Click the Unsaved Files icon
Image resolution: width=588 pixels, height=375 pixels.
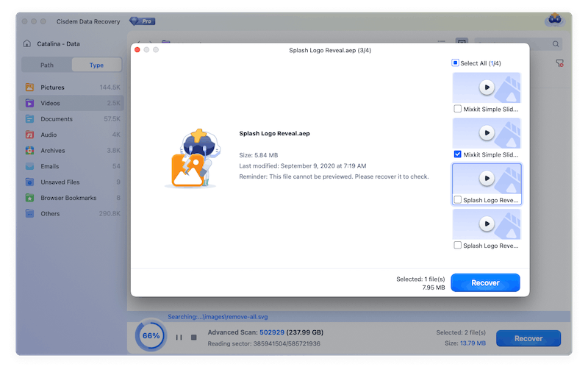tap(29, 182)
